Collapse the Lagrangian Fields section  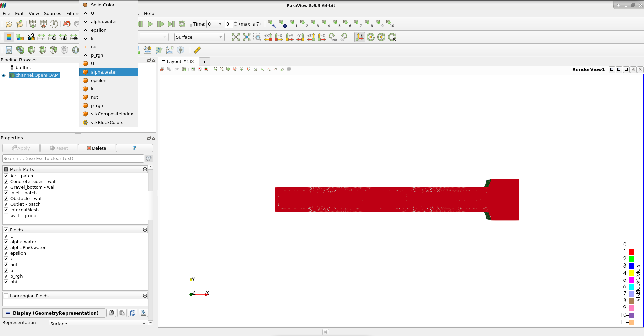point(145,296)
